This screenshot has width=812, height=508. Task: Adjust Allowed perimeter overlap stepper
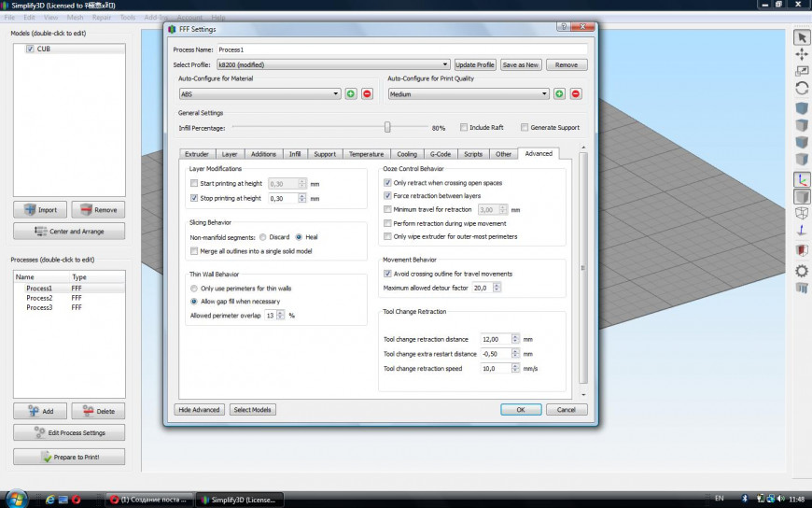click(x=281, y=316)
